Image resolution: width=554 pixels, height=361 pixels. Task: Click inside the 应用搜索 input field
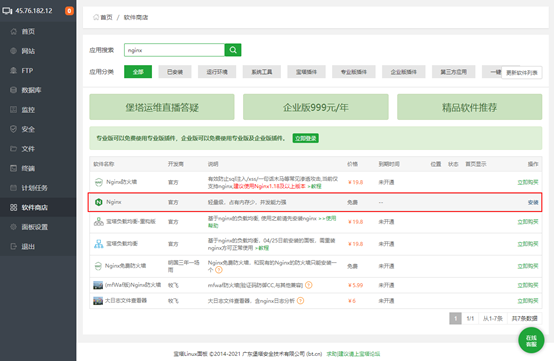175,50
